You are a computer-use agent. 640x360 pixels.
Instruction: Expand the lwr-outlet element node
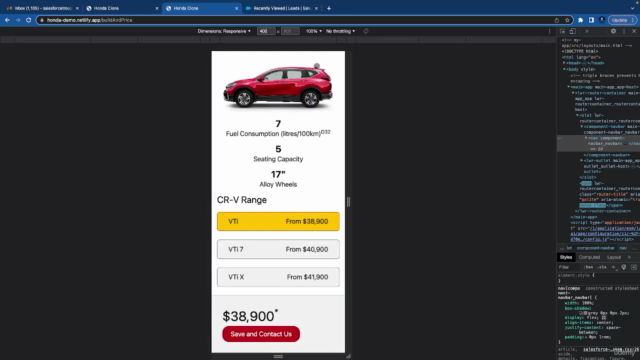[x=582, y=160]
